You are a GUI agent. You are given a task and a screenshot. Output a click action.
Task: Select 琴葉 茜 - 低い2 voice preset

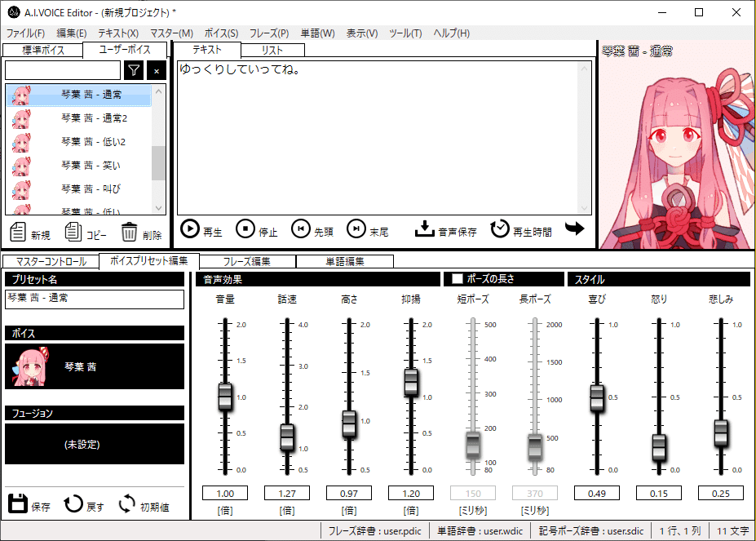click(x=78, y=142)
